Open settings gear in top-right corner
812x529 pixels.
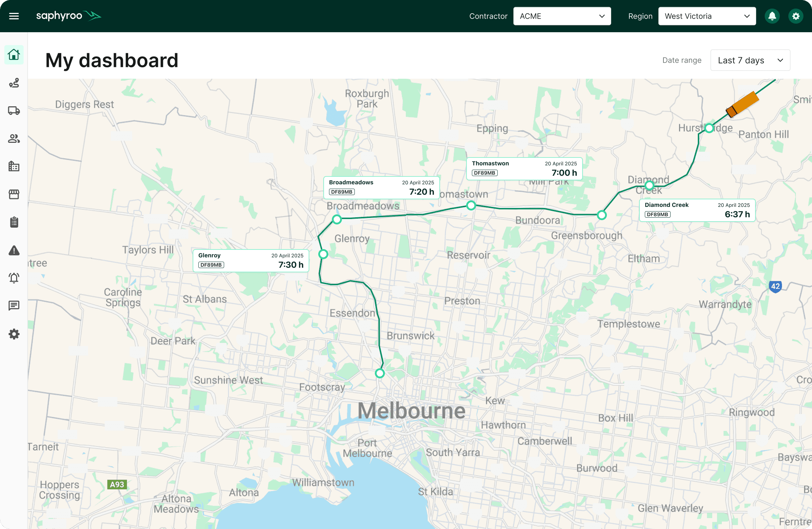pos(796,16)
